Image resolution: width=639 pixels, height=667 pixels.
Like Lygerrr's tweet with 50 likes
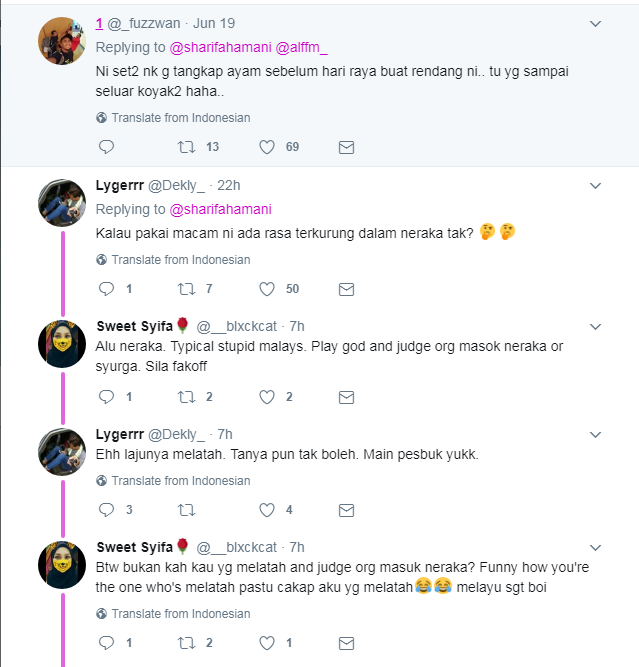point(267,289)
